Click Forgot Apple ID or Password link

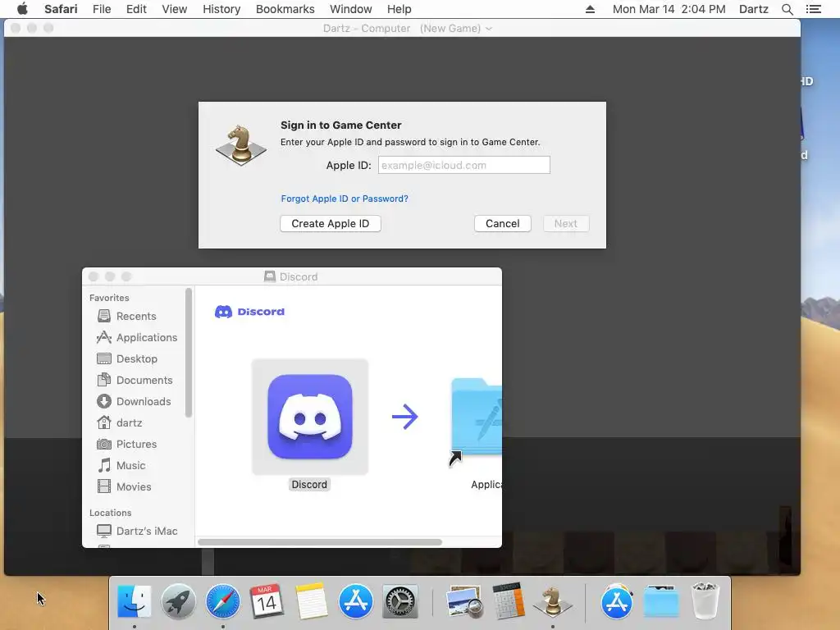(x=345, y=199)
